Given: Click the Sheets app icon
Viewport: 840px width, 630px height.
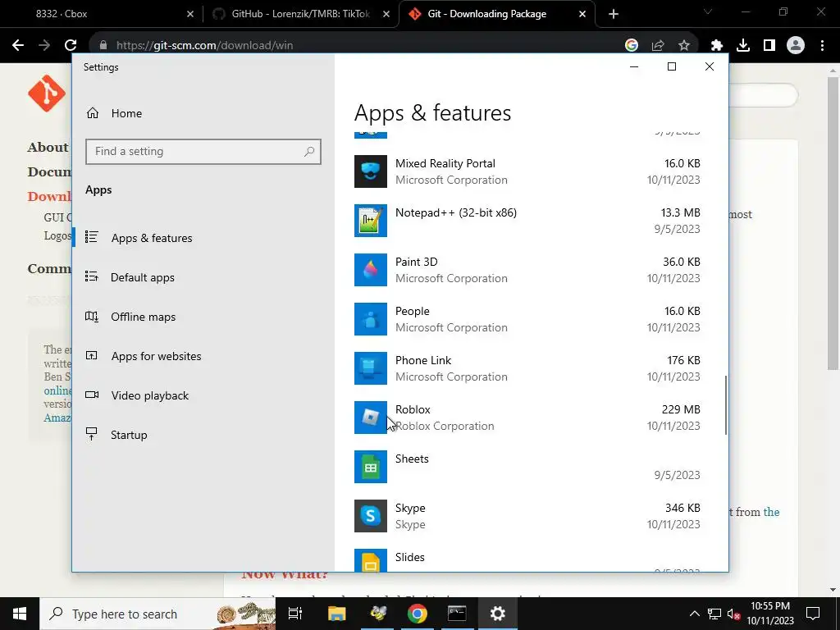Looking at the screenshot, I should pos(370,467).
